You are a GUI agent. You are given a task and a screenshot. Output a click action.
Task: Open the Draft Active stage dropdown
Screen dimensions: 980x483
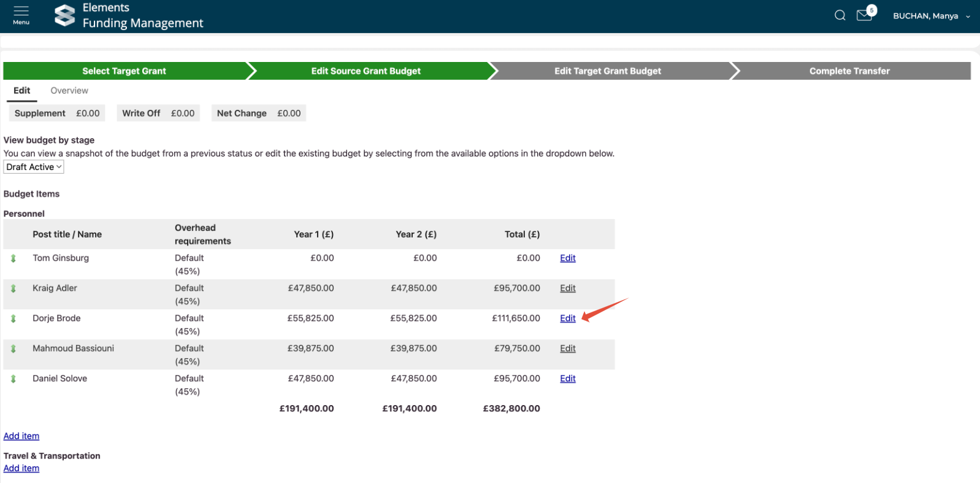(x=34, y=167)
